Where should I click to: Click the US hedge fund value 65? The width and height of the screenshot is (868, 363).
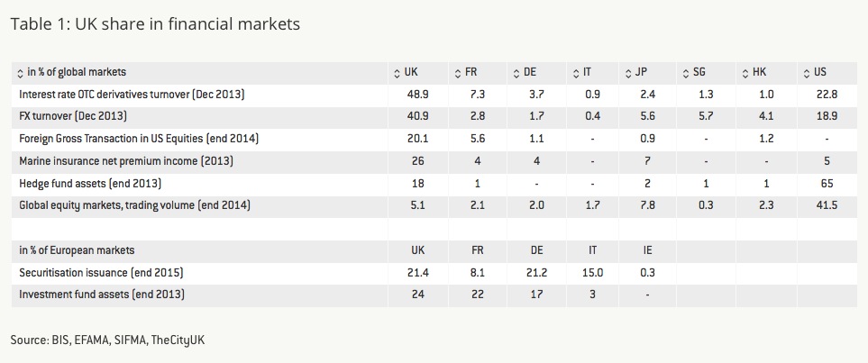pyautogui.click(x=827, y=183)
